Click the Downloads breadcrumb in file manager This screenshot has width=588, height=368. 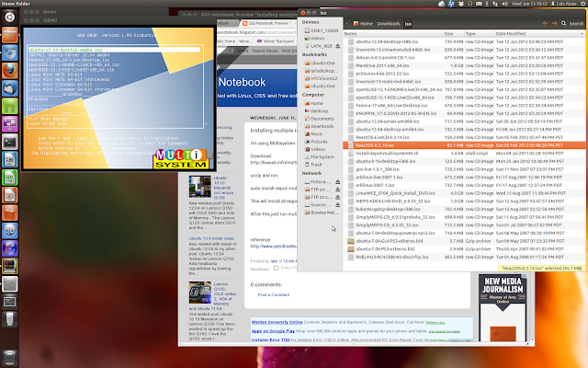click(389, 24)
